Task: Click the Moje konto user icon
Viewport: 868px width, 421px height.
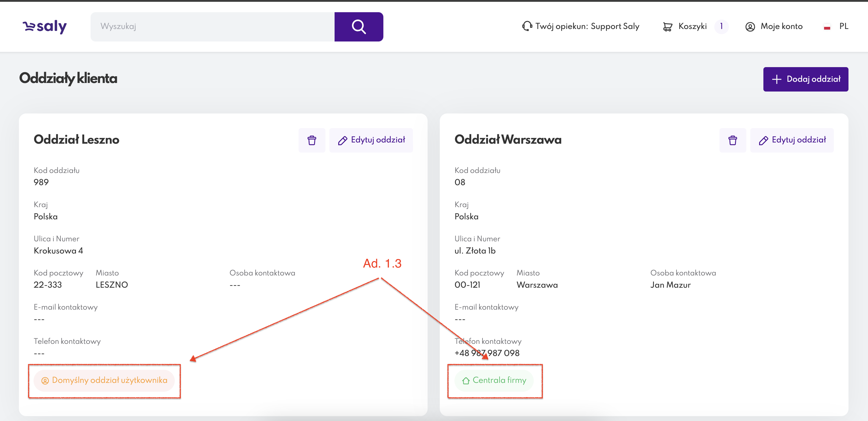Action: [750, 27]
